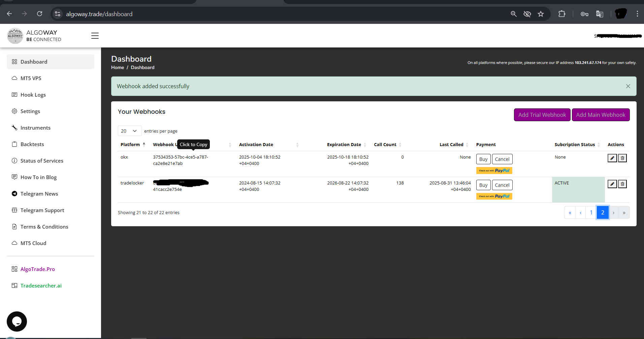Image resolution: width=644 pixels, height=339 pixels.
Task: Jump to first page with « button
Action: 570,212
